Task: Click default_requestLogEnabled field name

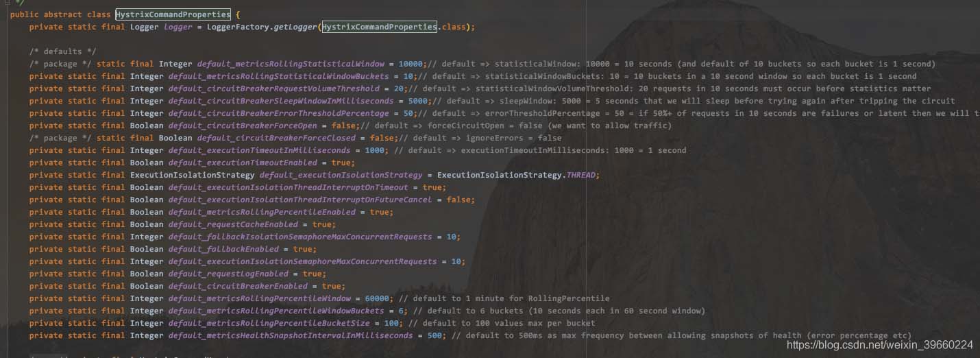Action: pos(228,274)
